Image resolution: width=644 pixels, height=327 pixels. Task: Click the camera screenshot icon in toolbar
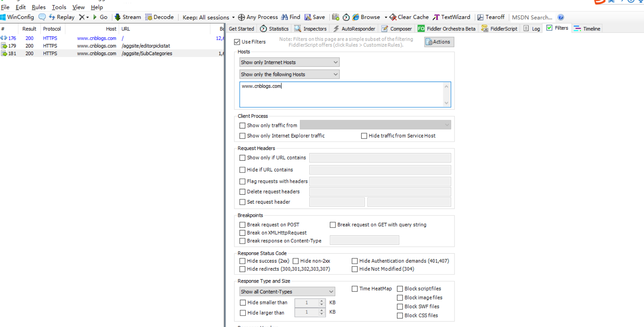point(335,17)
